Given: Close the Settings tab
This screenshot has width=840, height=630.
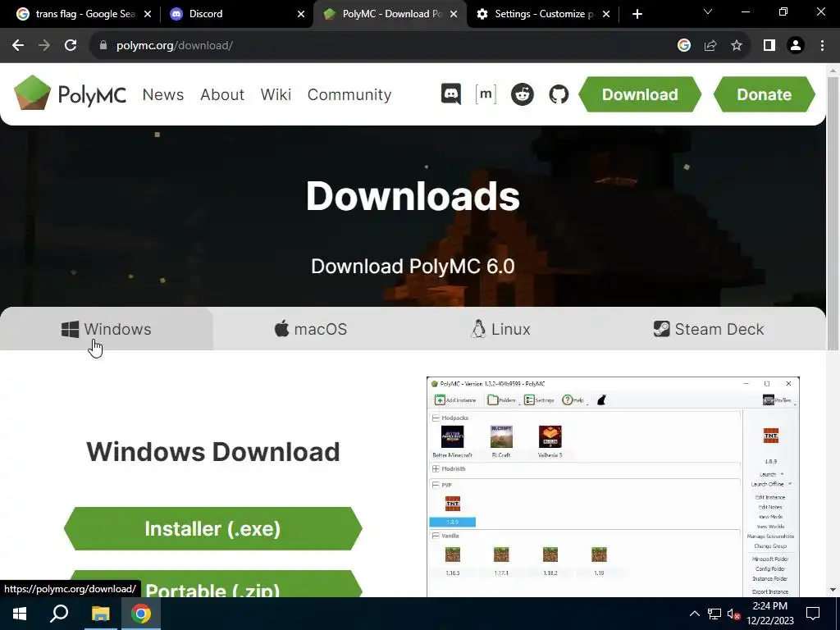Looking at the screenshot, I should pos(606,14).
